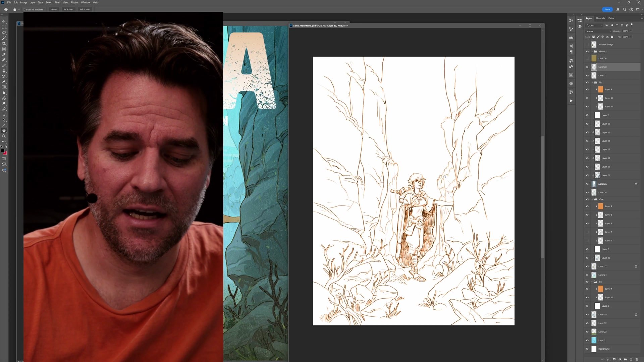Open the Kind layer filter dropdown

pyautogui.click(x=594, y=25)
